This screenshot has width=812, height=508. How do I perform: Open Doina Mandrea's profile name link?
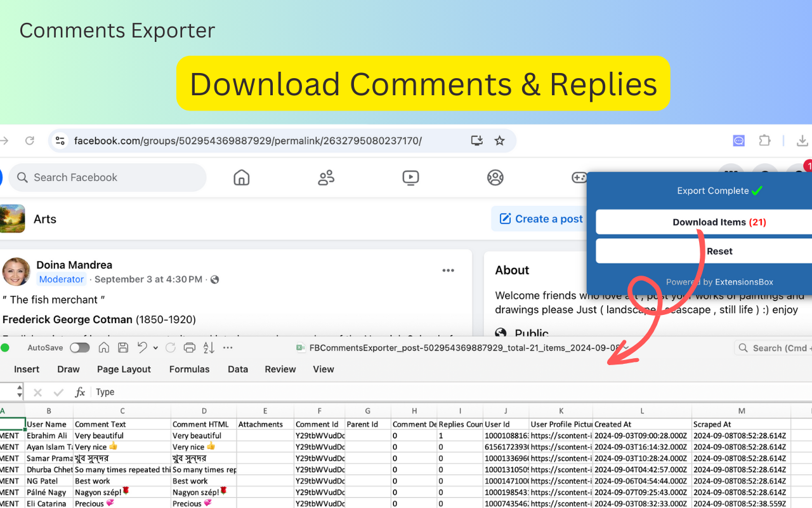74,265
